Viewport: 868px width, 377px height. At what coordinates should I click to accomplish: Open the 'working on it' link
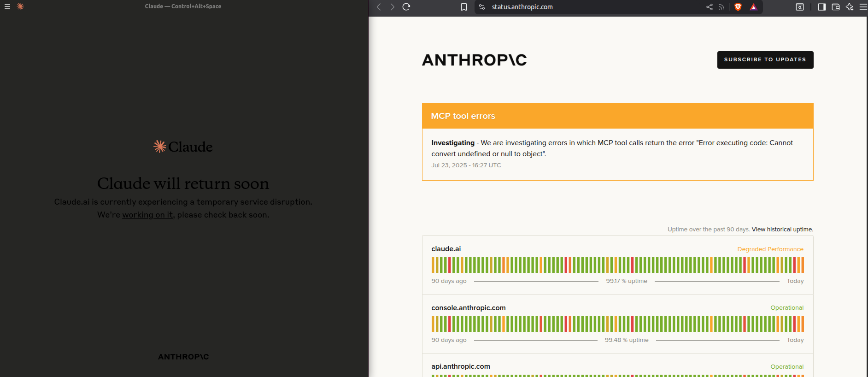coord(147,215)
